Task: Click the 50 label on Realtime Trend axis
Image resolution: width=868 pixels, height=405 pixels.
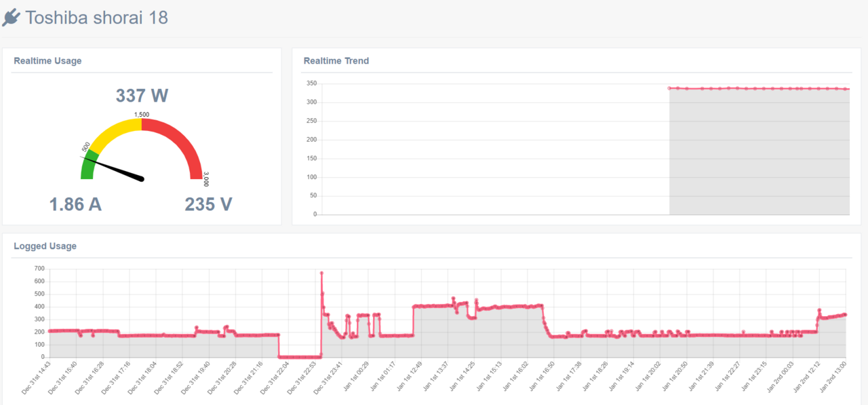Action: pyautogui.click(x=313, y=195)
